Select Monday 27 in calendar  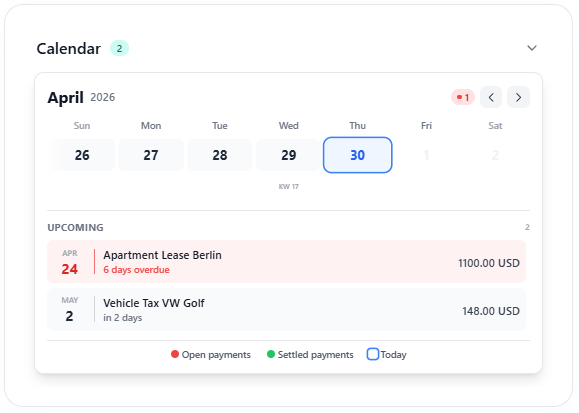[151, 155]
